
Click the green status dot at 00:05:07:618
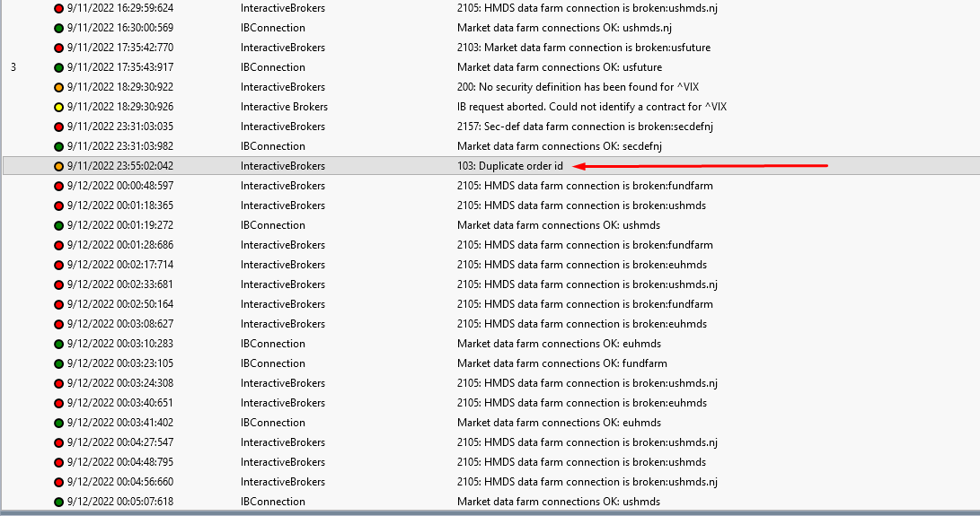58,503
